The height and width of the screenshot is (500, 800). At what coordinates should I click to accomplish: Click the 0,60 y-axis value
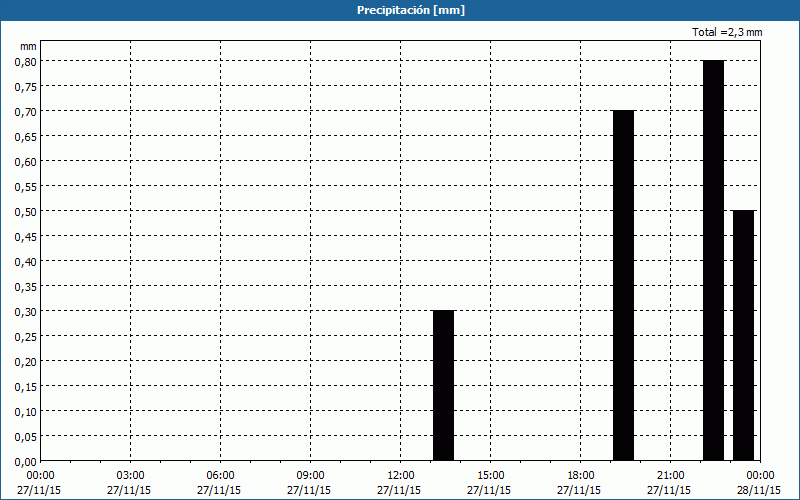point(26,162)
